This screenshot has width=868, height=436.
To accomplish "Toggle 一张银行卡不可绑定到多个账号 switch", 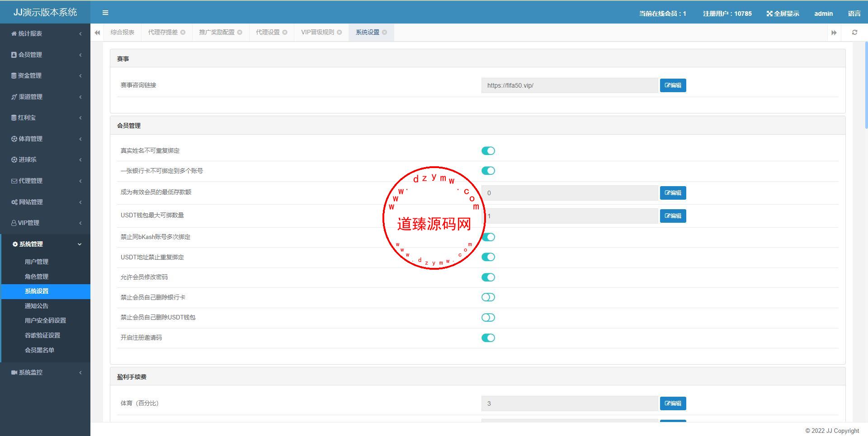I will click(488, 171).
